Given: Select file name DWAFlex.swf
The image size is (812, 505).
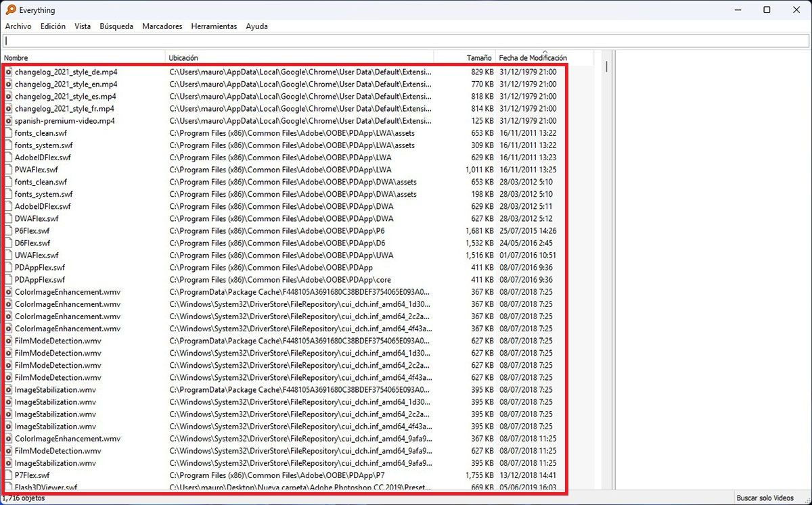Looking at the screenshot, I should click(x=37, y=218).
